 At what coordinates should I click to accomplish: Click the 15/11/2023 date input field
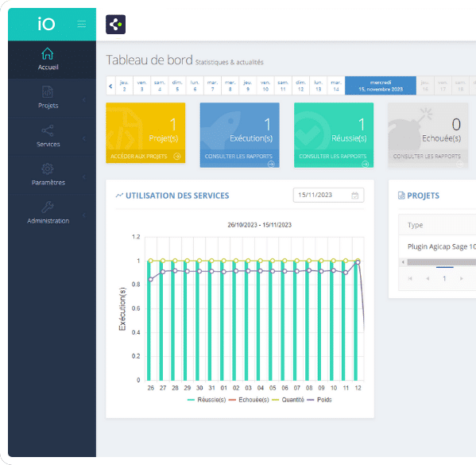tap(328, 195)
